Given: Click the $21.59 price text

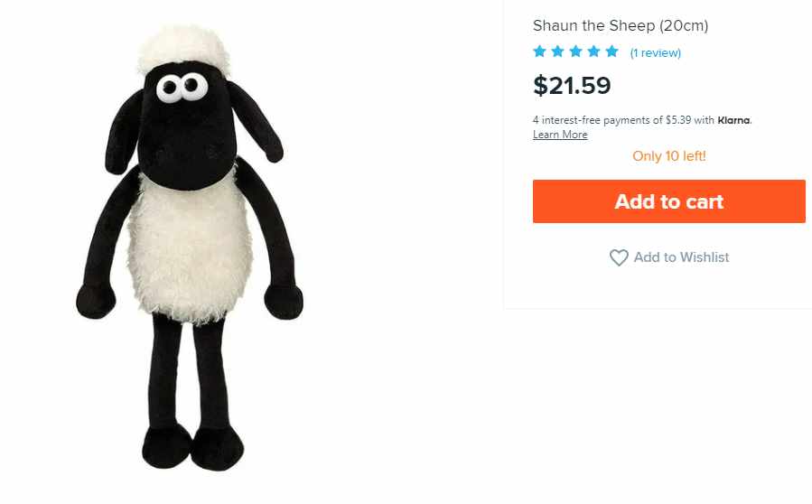Looking at the screenshot, I should pyautogui.click(x=572, y=86).
